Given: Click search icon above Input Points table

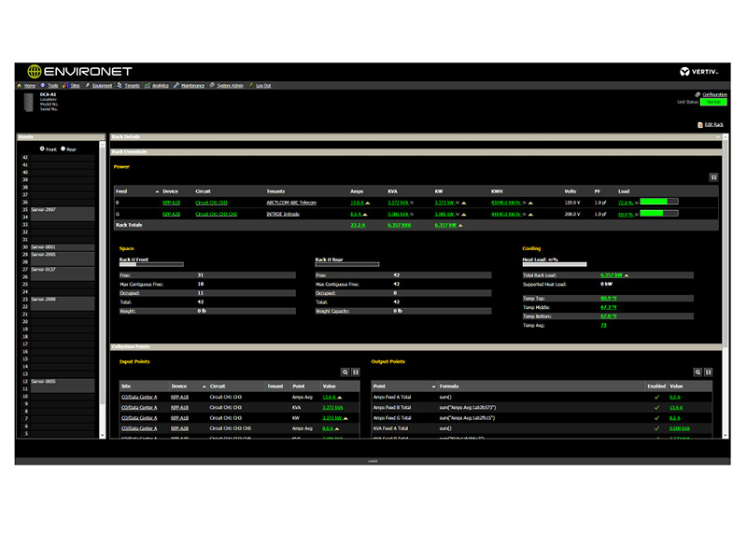Looking at the screenshot, I should tap(345, 371).
